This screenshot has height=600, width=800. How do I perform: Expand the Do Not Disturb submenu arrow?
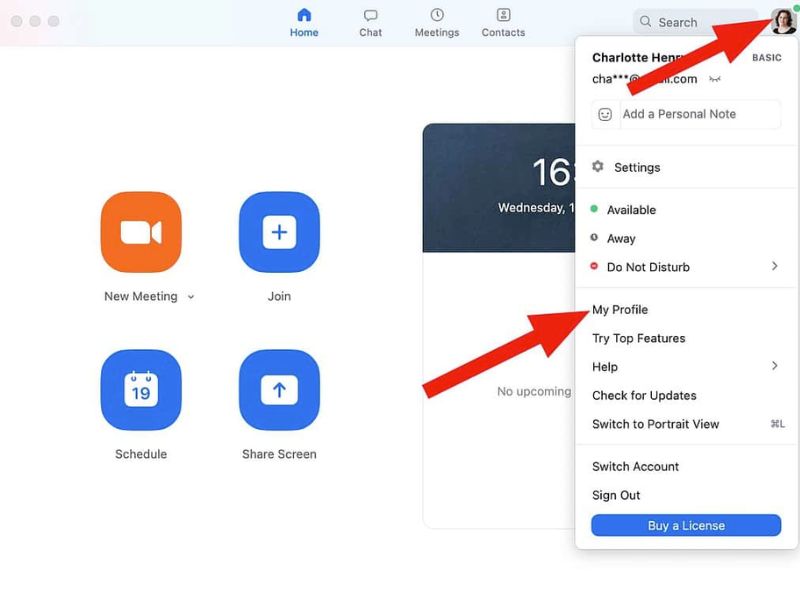(774, 266)
